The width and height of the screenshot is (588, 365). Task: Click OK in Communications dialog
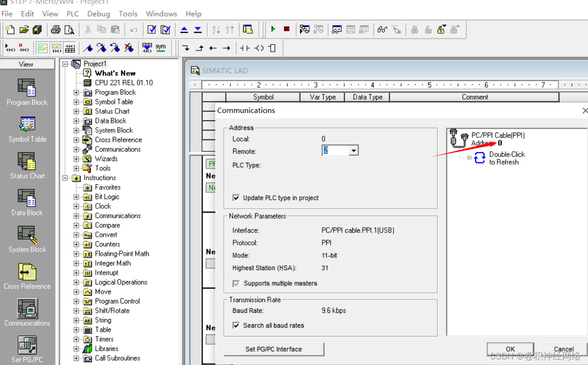coord(510,349)
